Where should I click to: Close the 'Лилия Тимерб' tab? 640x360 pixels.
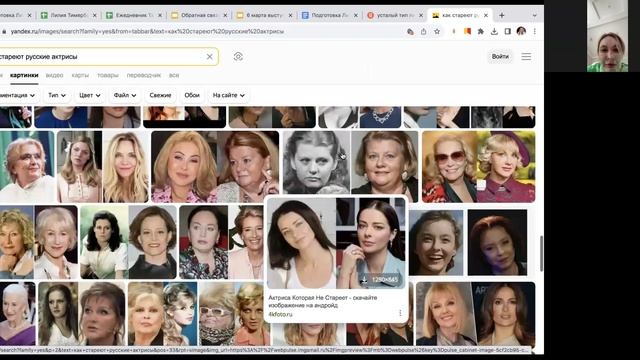click(x=95, y=15)
